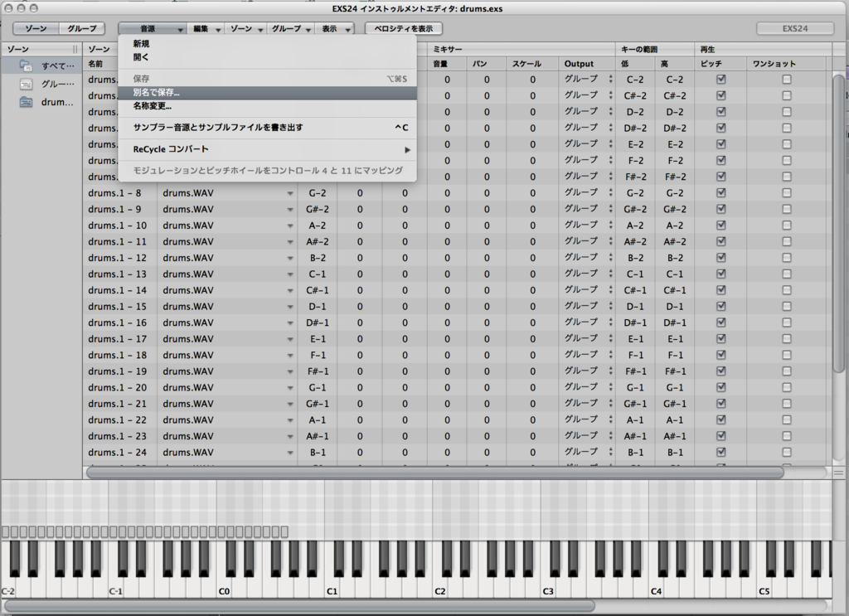Select the グルー… group icon in sidebar
The width and height of the screenshot is (849, 616).
coord(26,84)
